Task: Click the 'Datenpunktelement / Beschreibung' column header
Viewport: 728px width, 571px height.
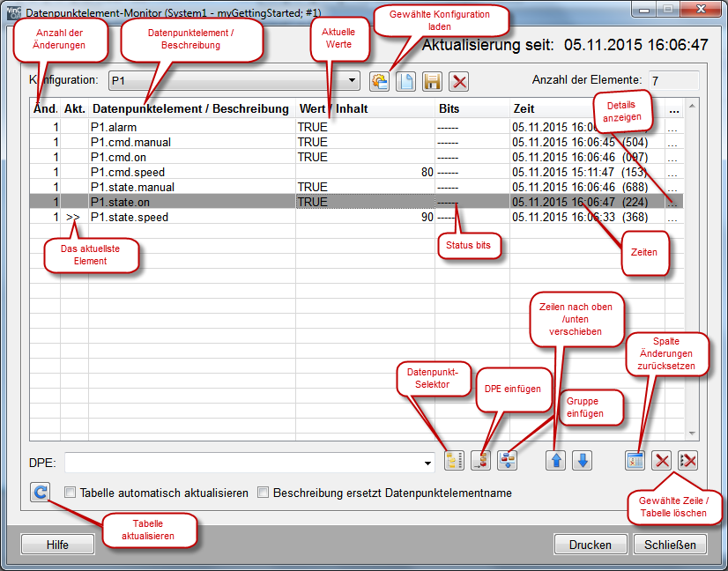Action: click(x=191, y=108)
